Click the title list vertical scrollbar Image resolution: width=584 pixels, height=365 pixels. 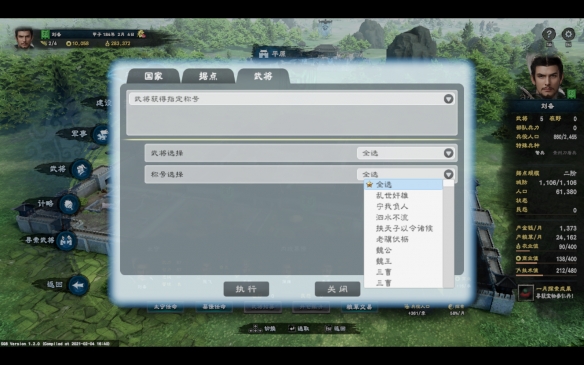[x=448, y=234]
